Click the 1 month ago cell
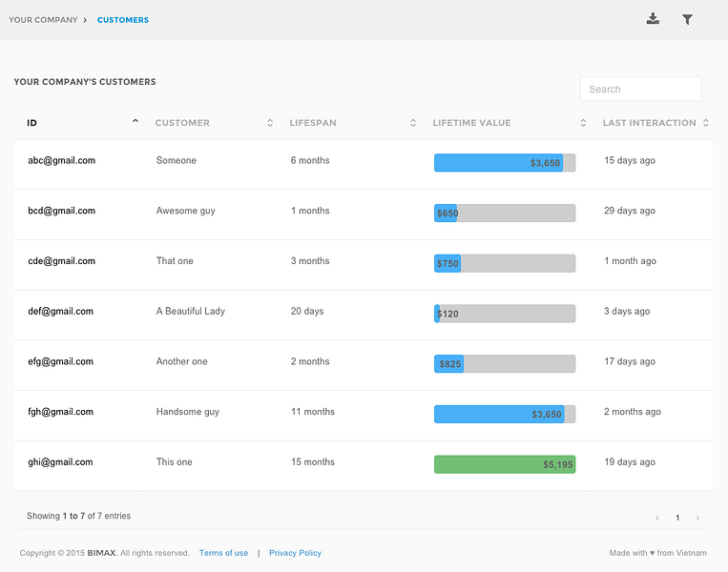The image size is (728, 572). [630, 261]
